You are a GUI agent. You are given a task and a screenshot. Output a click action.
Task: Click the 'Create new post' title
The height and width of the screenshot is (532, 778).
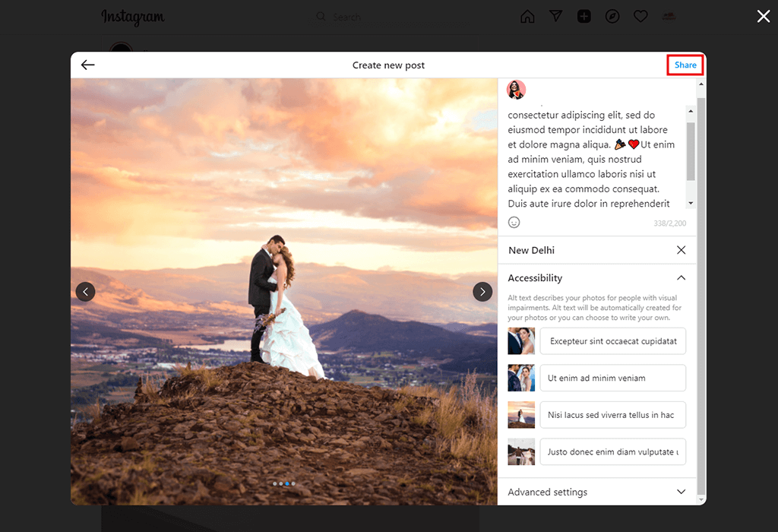388,65
